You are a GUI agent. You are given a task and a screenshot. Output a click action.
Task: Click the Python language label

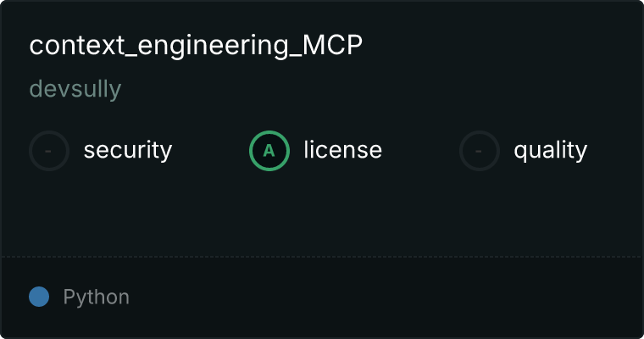click(96, 297)
